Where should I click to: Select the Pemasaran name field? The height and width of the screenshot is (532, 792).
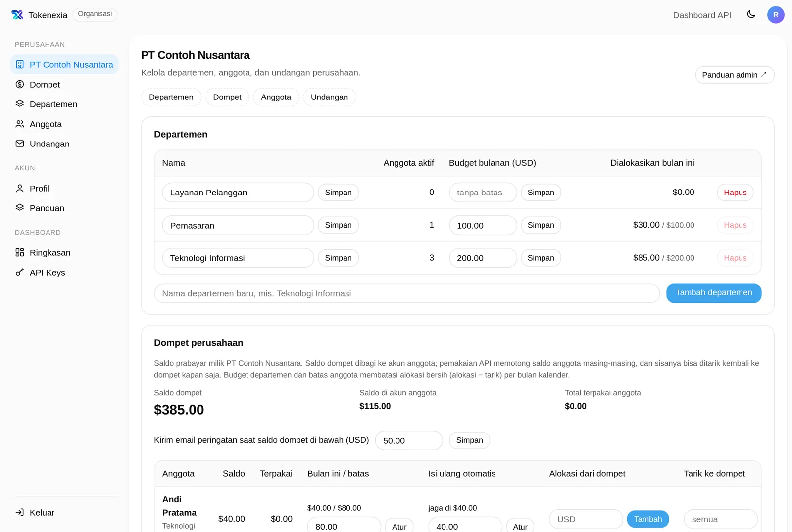pos(238,225)
